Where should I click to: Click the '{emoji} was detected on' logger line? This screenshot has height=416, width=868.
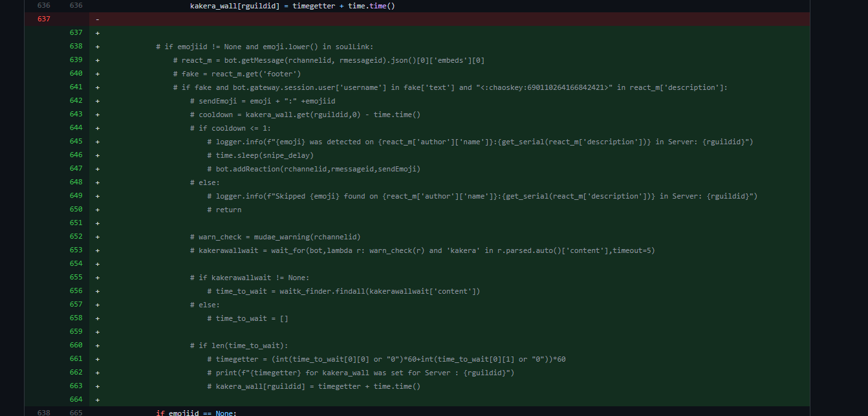pyautogui.click(x=480, y=142)
